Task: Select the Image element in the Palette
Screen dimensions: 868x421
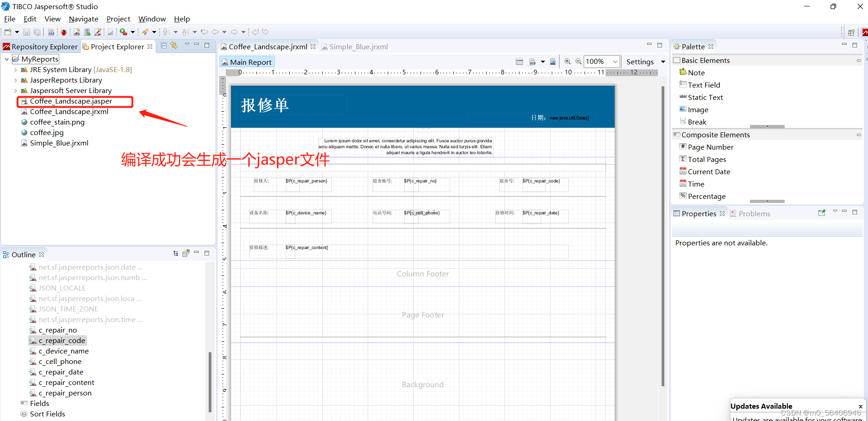Action: (698, 109)
